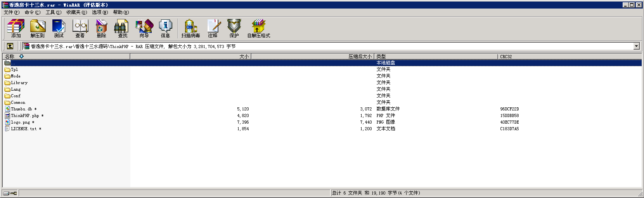The height and width of the screenshot is (198, 644).
Task: Click the 自解压格式 (SFX) icon
Action: coord(258,28)
